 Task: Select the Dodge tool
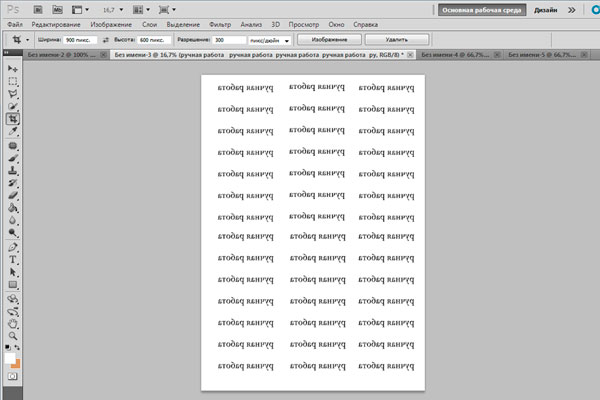coord(13,233)
